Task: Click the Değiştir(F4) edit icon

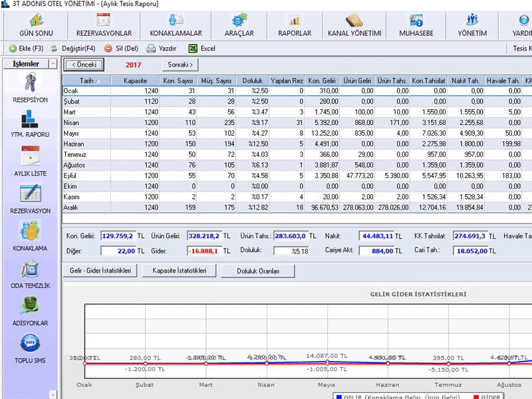Action: click(x=54, y=49)
